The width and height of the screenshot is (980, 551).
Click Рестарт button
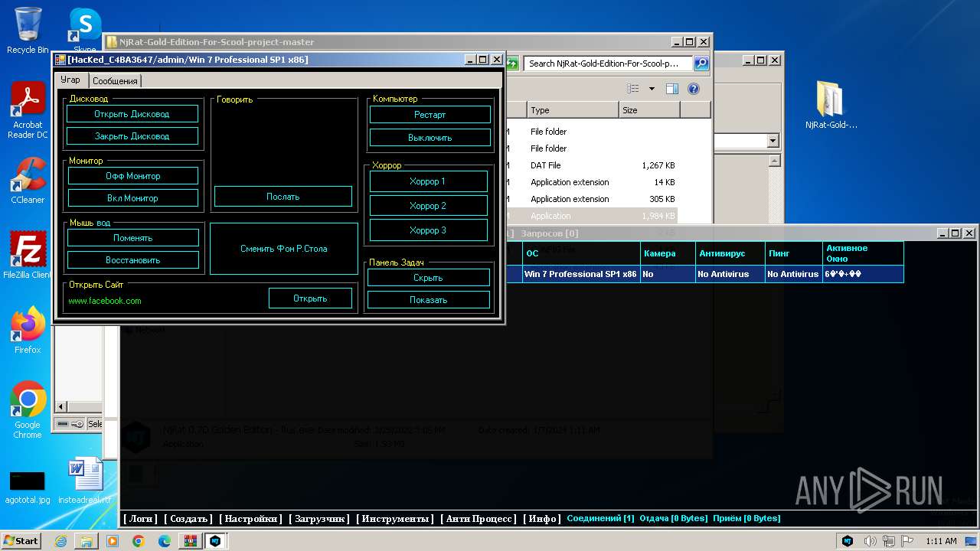[x=430, y=115]
